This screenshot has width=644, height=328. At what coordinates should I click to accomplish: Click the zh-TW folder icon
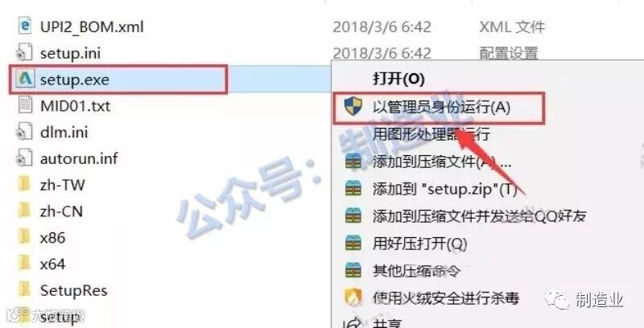[25, 185]
